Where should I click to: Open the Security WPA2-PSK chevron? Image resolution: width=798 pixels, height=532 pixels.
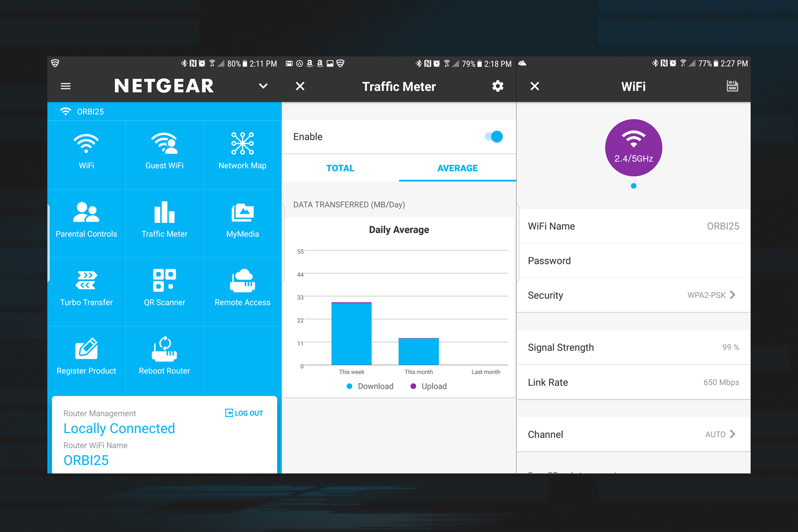coord(733,295)
